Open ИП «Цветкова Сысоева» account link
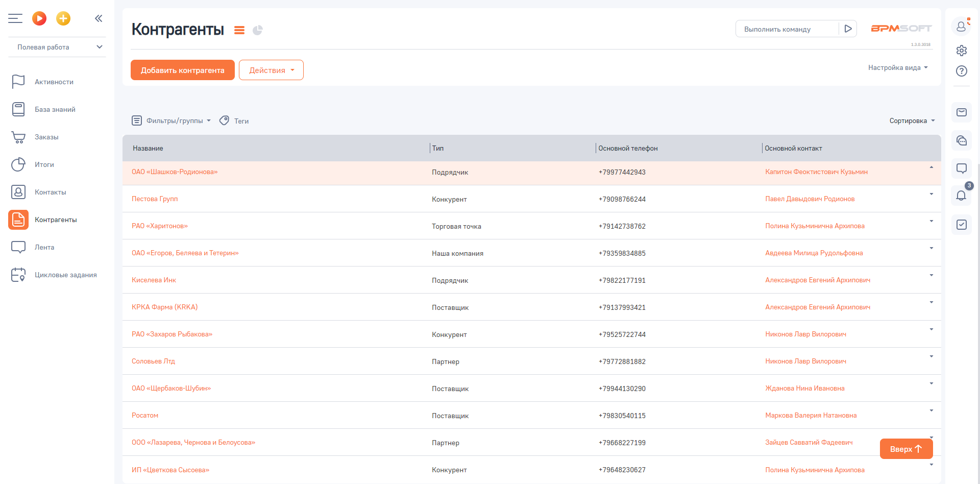The image size is (980, 484). click(x=170, y=470)
